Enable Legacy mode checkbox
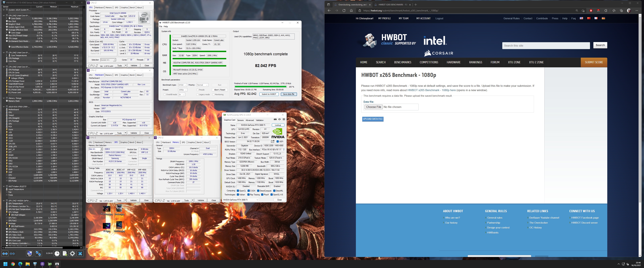Viewport: 644px width, 268px height. [197, 95]
